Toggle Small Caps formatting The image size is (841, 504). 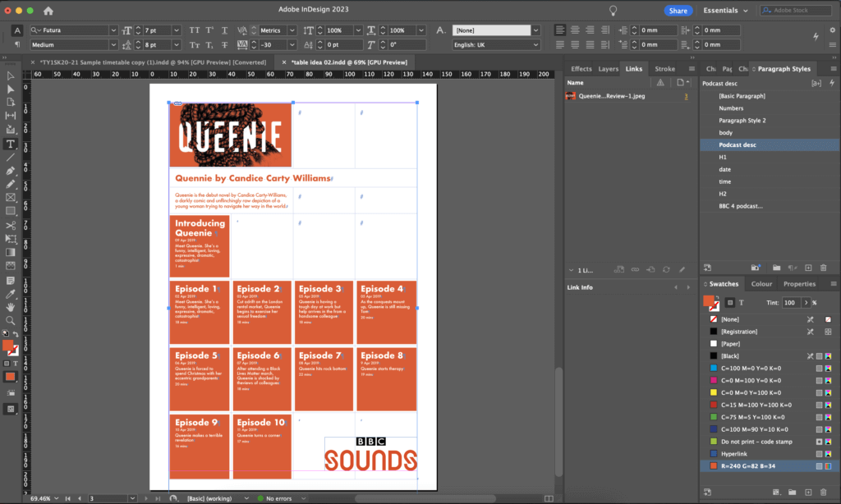pyautogui.click(x=194, y=45)
